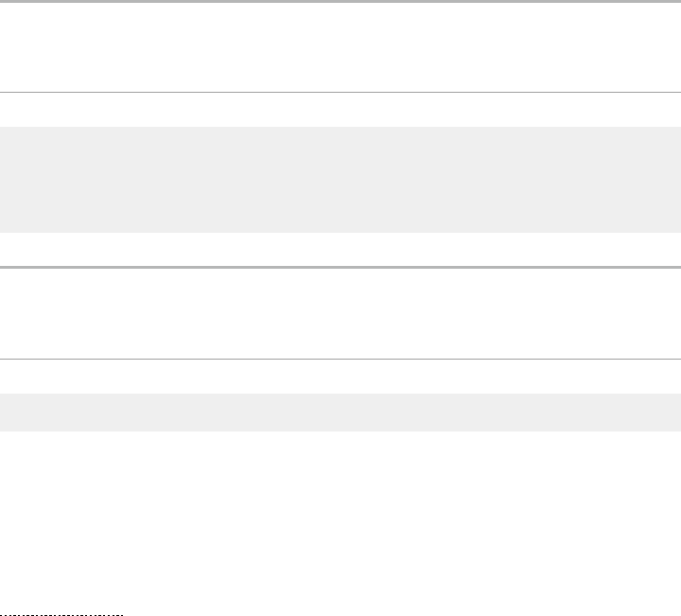This screenshot has width=681, height=616.
Task: Click white gap above the narrow gray bar
Action: (340, 377)
